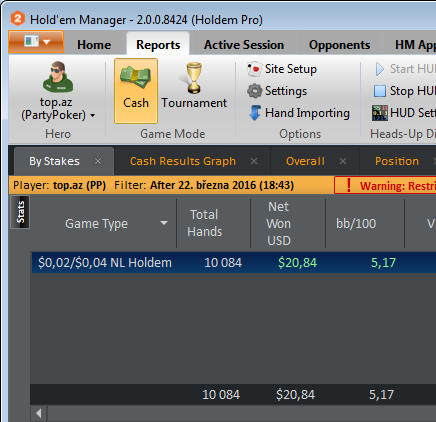
Task: Open the Position report tab
Action: click(397, 161)
